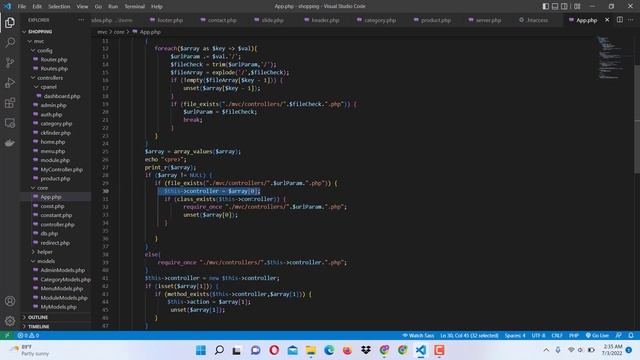The height and width of the screenshot is (360, 640).
Task: Click the remote window icon in status bar
Action: tap(7, 335)
